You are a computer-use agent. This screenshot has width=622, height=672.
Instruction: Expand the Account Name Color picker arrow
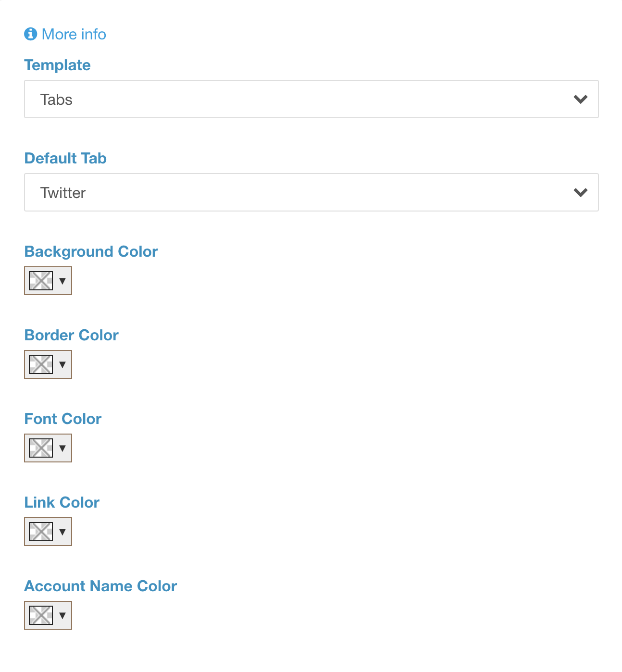tap(62, 616)
